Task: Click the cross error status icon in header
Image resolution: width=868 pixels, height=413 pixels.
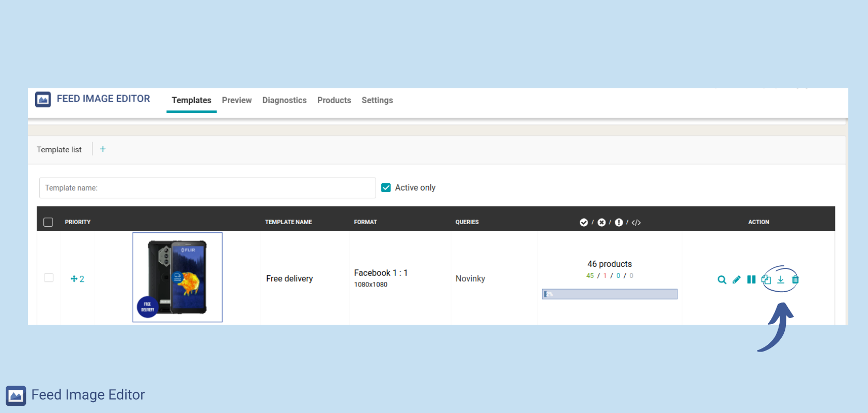Action: point(601,223)
